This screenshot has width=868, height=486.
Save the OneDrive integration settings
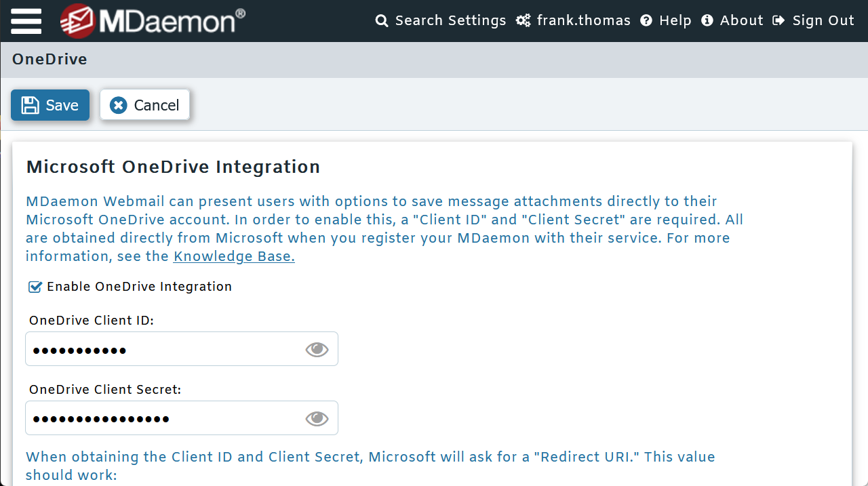[50, 104]
